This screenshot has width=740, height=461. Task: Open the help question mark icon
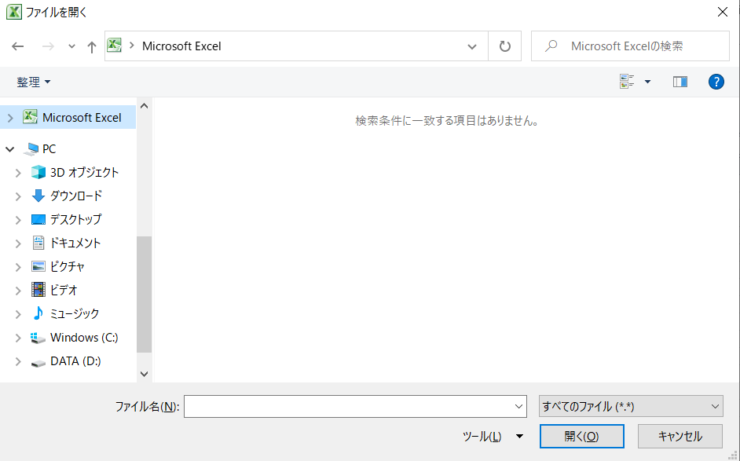coord(716,82)
